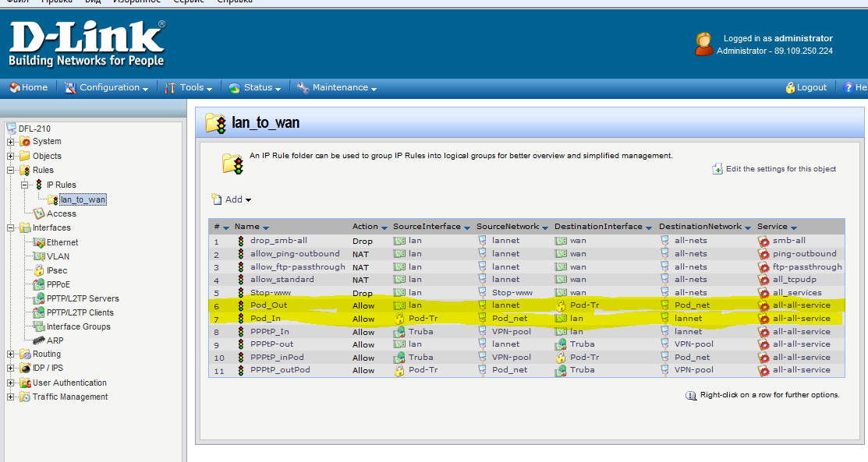
Task: Click the VLAN icon in tree
Action: pos(39,256)
